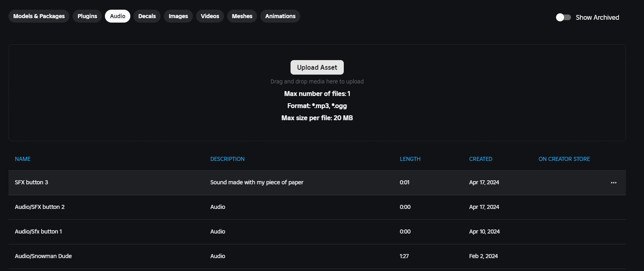Sort by the NAME column header
Screen dimensions: 644x271
[x=23, y=159]
